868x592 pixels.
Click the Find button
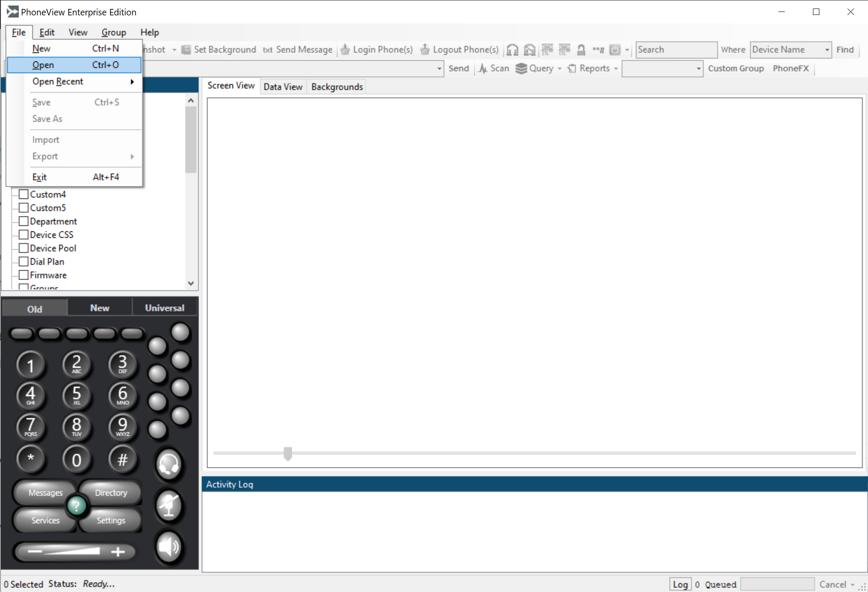click(845, 50)
